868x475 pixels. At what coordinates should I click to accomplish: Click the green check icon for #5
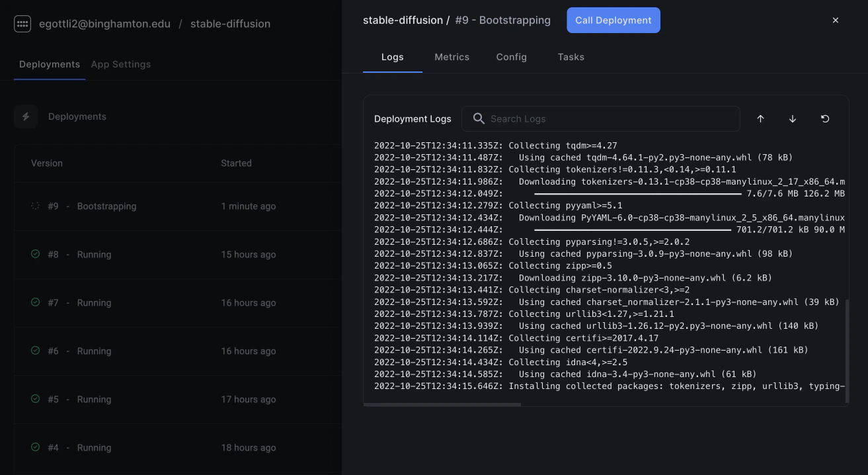point(36,399)
